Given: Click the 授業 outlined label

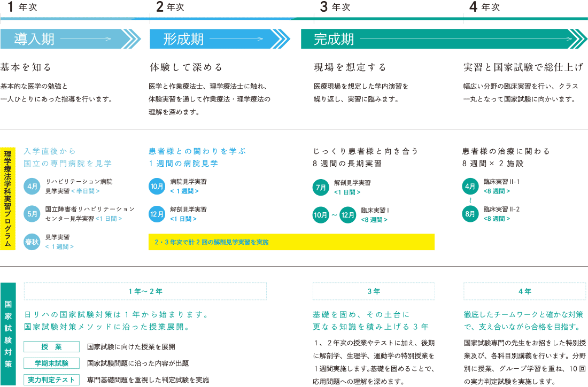Looking at the screenshot, I should click(52, 347).
